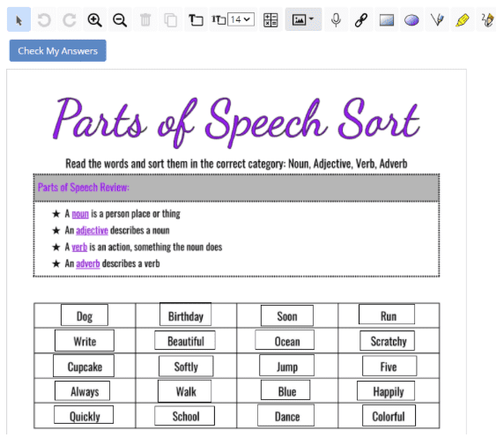504x445 pixels.
Task: Select the Dog word box
Action: coord(85,315)
